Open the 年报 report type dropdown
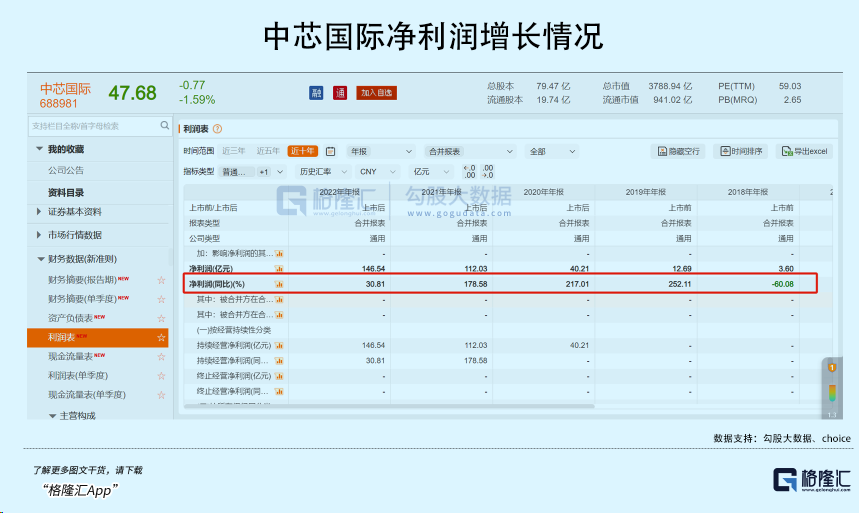The image size is (859, 513). click(x=381, y=151)
